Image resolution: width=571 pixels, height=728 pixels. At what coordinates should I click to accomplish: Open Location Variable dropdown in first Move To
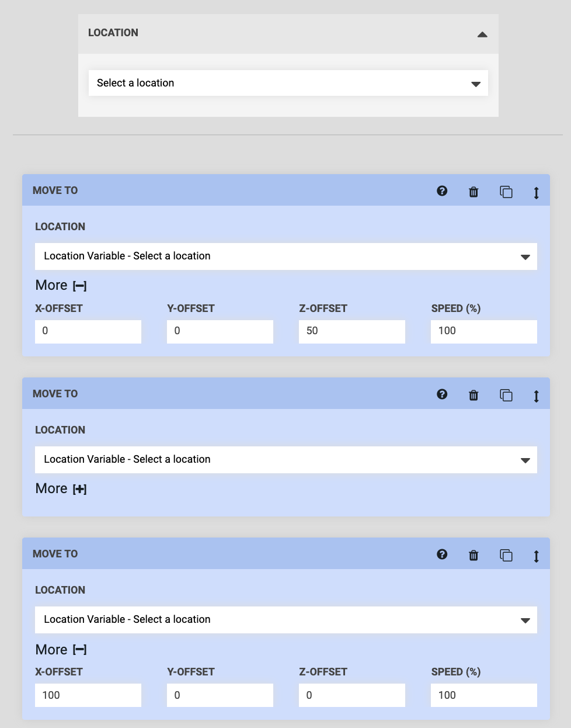click(286, 256)
